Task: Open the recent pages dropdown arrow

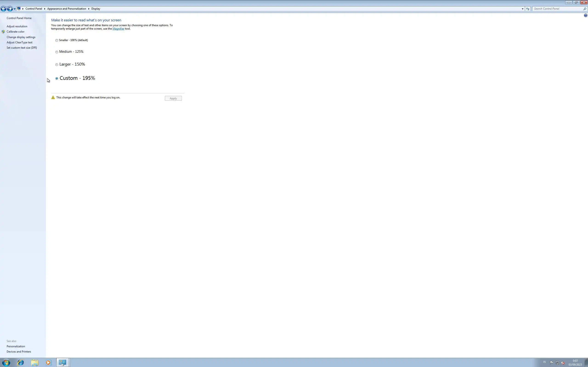Action: click(14, 9)
